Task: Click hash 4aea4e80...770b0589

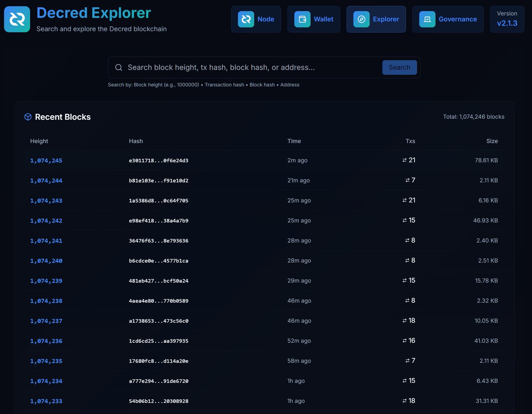Action: tap(159, 301)
